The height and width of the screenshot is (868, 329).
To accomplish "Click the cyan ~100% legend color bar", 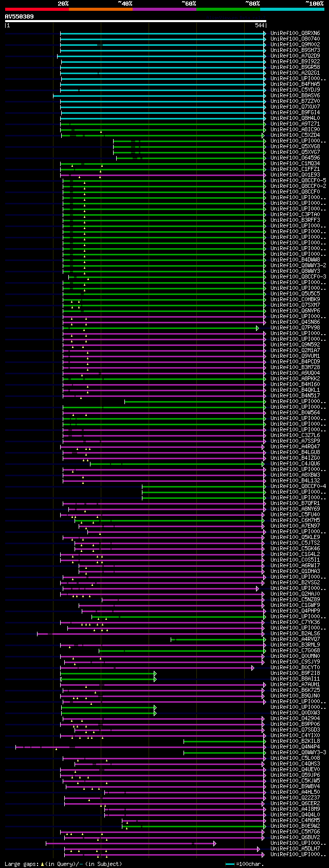I will (292, 9).
